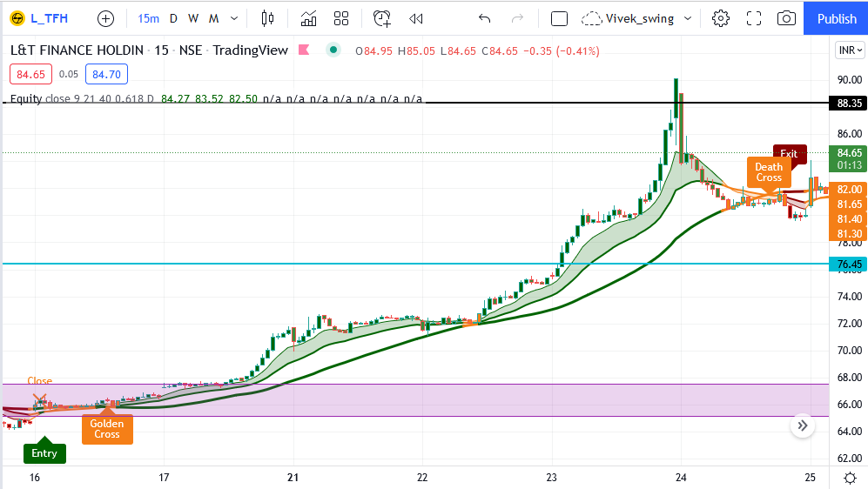Viewport: 868px width, 489px height.
Task: Select the 88.35 black price line label
Action: pos(848,103)
